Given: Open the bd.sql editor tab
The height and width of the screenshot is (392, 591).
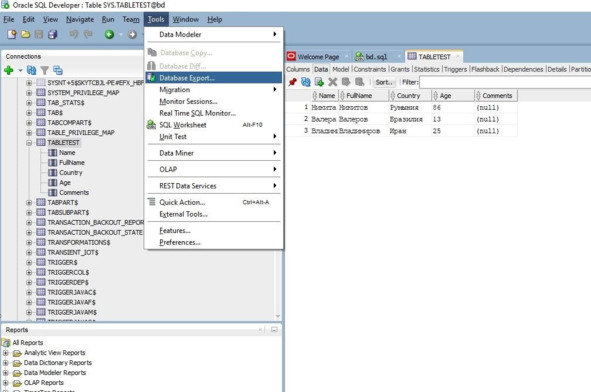Looking at the screenshot, I should pyautogui.click(x=376, y=57).
